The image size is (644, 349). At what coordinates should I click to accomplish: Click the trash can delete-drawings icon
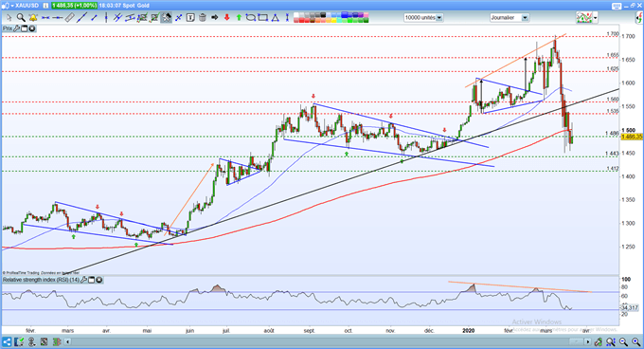(x=203, y=18)
